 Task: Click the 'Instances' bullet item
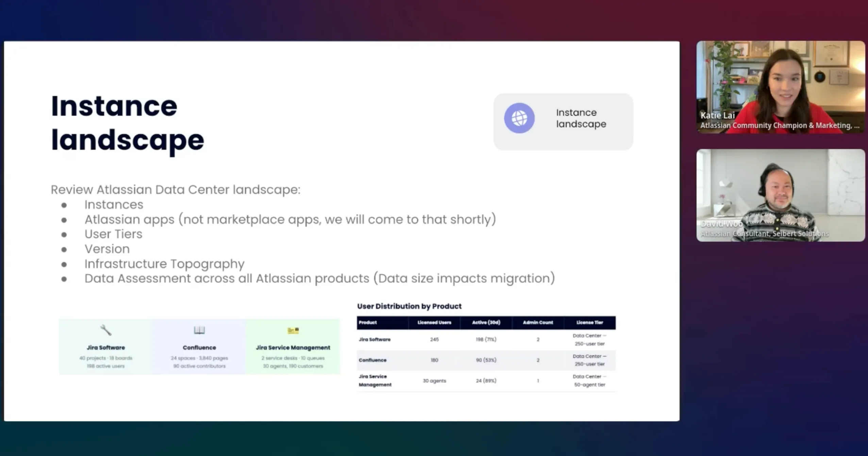(x=114, y=205)
